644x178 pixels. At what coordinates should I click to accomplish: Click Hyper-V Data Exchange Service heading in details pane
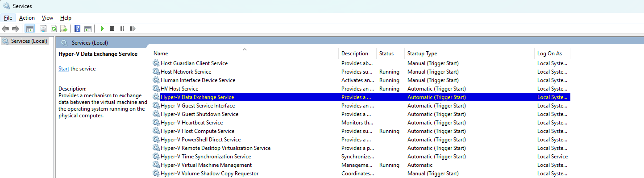click(x=98, y=54)
